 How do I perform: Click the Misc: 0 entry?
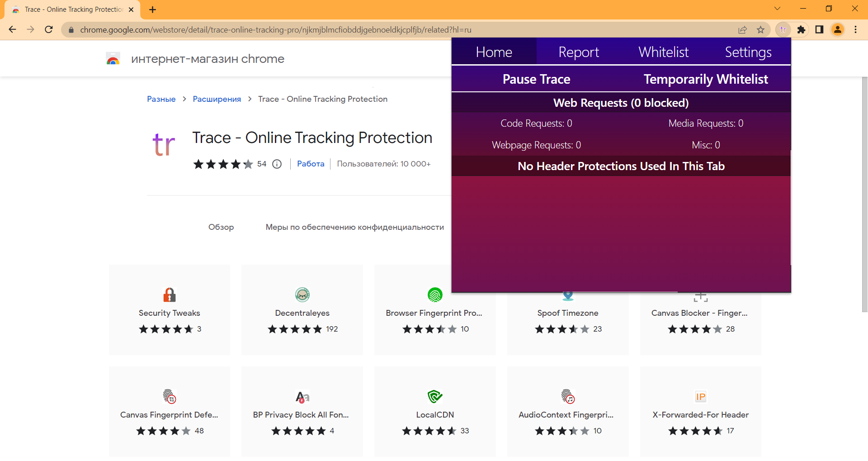coord(706,145)
